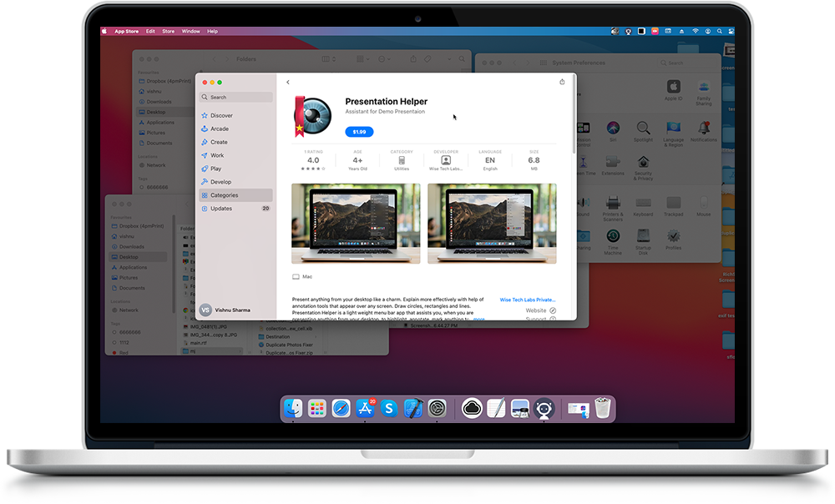This screenshot has height=504, width=835.
Task: Open the Apple menu
Action: click(x=104, y=32)
